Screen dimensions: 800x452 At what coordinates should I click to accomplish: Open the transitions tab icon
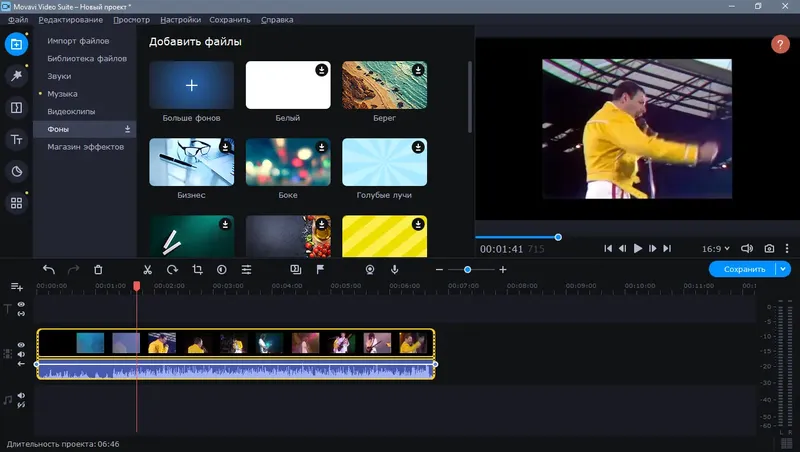click(x=16, y=108)
